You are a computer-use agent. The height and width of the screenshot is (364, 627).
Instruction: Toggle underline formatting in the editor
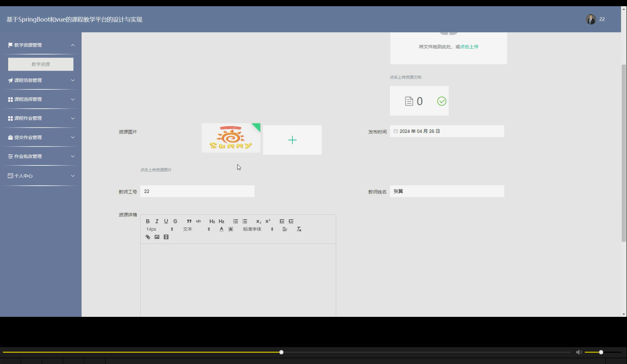pyautogui.click(x=166, y=221)
